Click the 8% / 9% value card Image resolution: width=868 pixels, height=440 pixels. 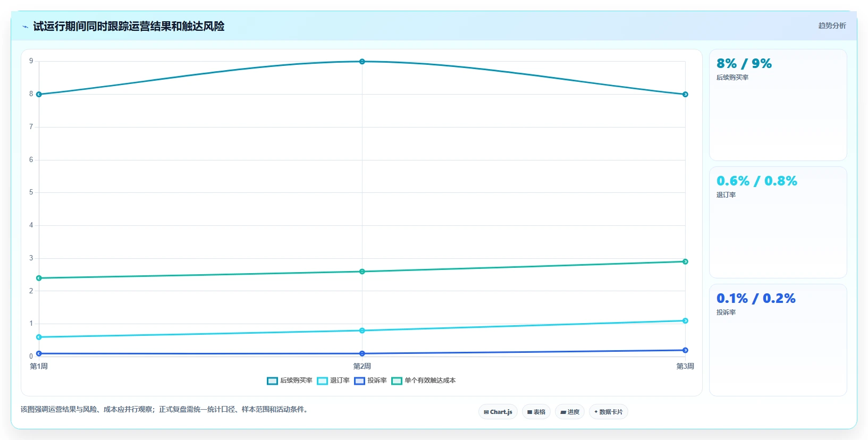click(778, 105)
